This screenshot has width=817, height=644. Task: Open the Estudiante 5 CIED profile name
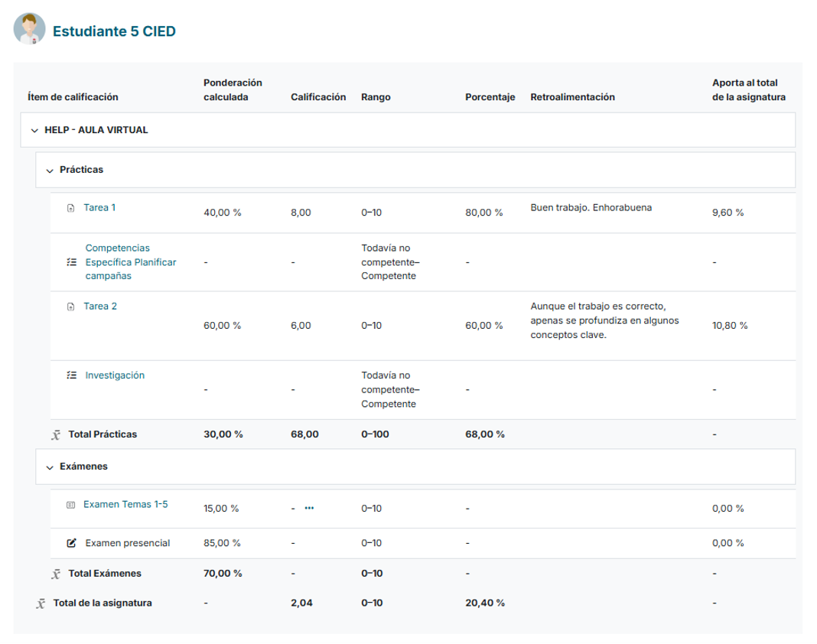pos(114,31)
